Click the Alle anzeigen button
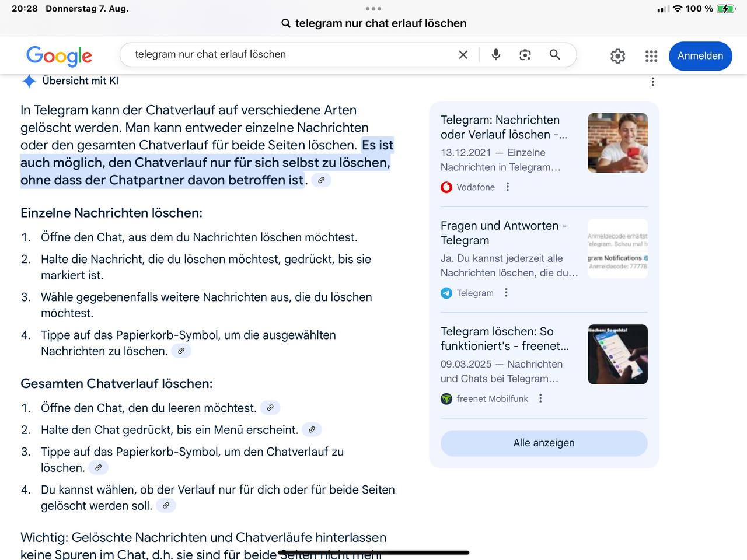The height and width of the screenshot is (560, 747). coord(544,443)
